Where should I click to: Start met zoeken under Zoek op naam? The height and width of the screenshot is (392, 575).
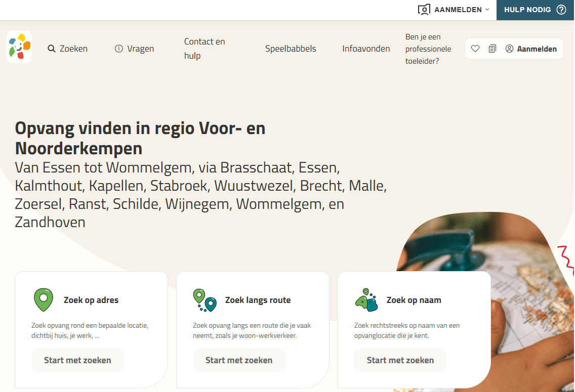click(x=400, y=360)
